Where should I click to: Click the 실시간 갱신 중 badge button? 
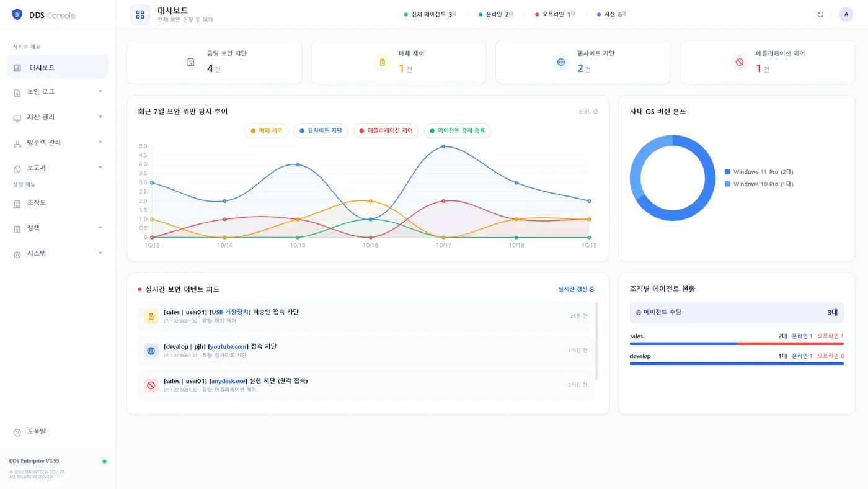(577, 289)
